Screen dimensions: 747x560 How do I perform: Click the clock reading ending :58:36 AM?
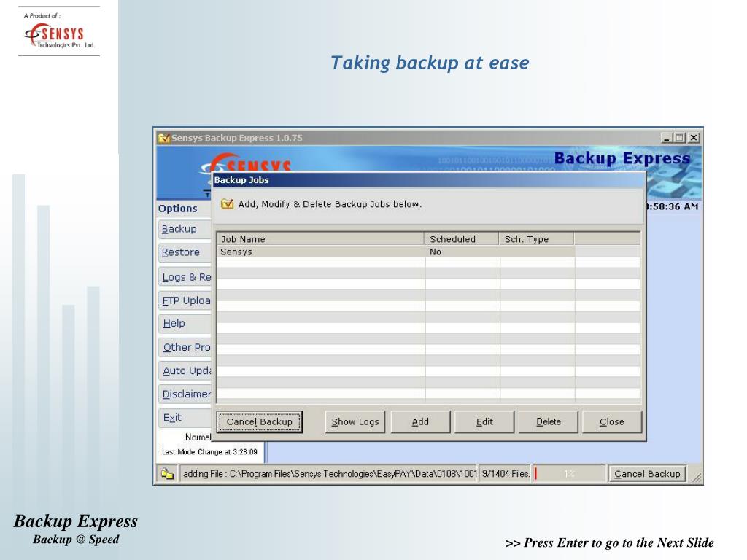coord(673,206)
